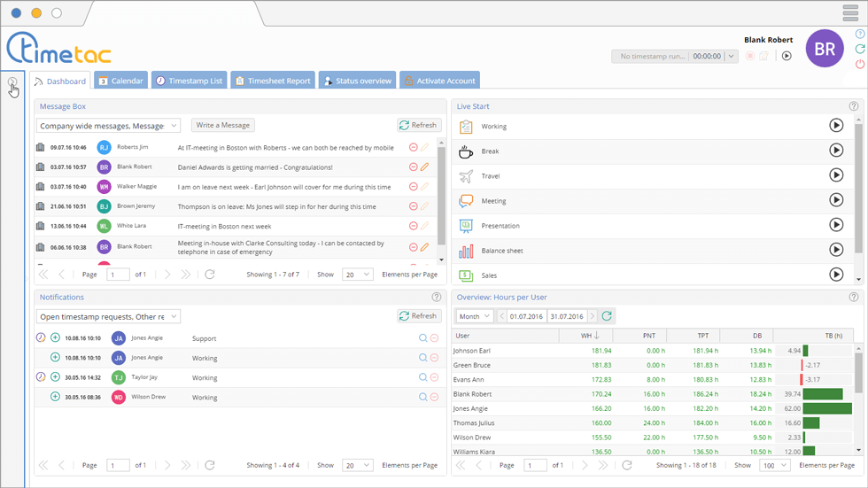Viewport: 868px width, 488px height.
Task: Delete the Roberts Jim message
Action: (413, 147)
